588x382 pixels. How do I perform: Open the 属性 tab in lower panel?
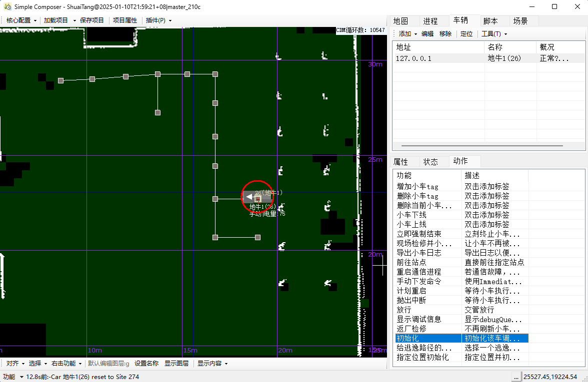[x=400, y=161]
